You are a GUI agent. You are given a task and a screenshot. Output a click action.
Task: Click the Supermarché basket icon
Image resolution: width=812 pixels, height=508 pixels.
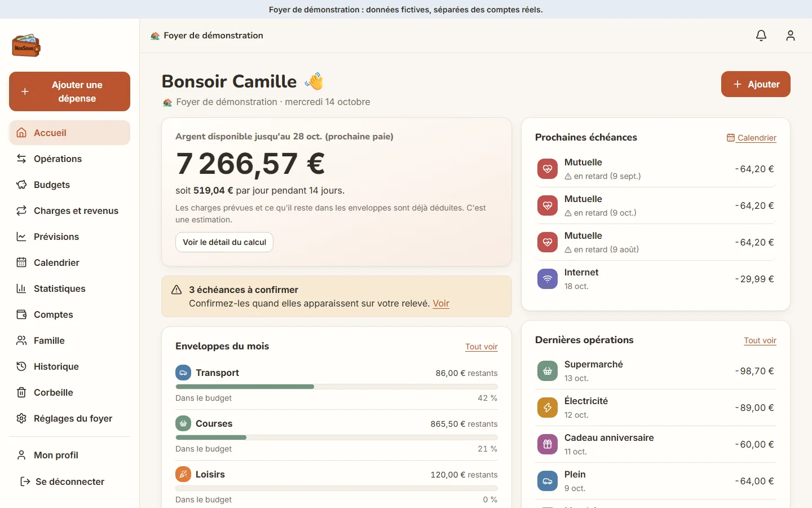pos(547,371)
